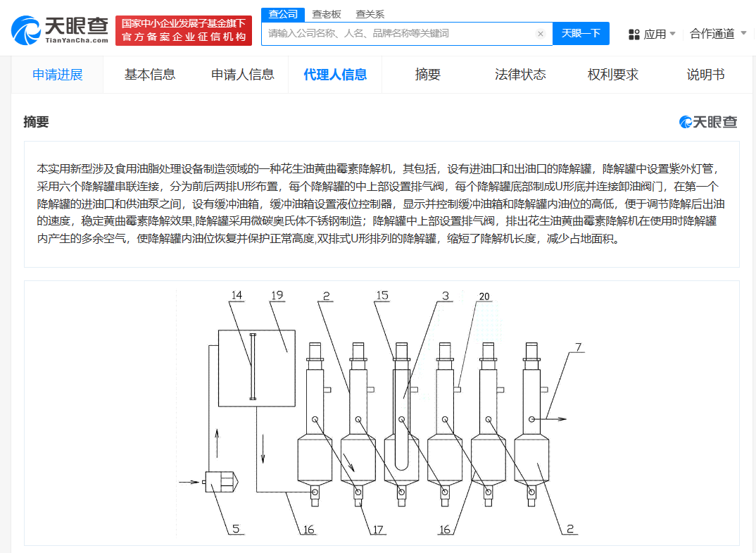Select the 查公司 search tab

[x=282, y=13]
